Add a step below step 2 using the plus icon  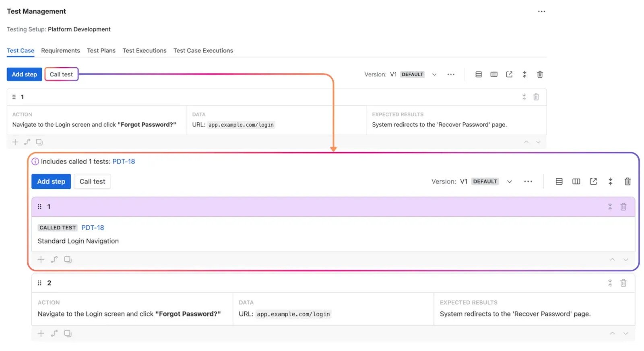click(41, 333)
